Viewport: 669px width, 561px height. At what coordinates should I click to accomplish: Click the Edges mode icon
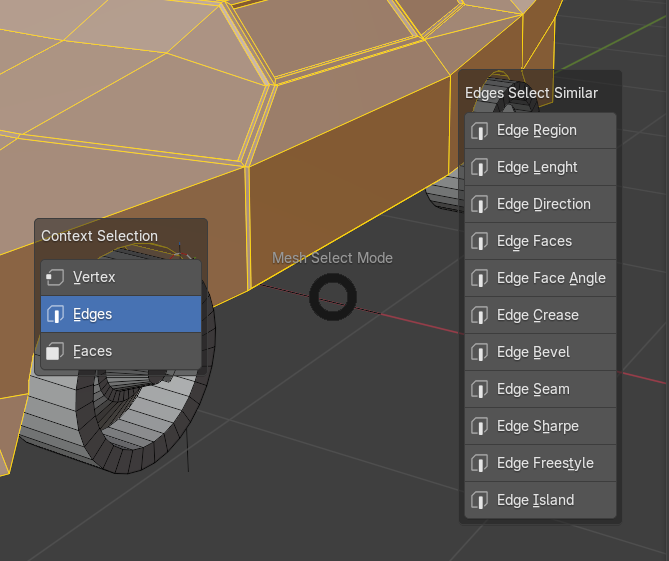point(55,314)
